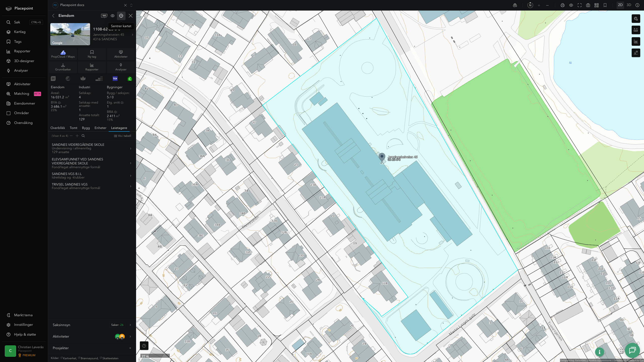Click the BR data source icon
The image size is (644, 362).
(53, 79)
